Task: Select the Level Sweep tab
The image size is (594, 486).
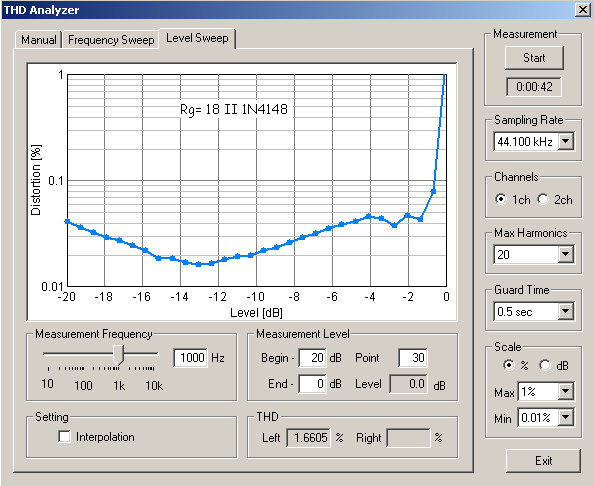Action: coord(197,38)
